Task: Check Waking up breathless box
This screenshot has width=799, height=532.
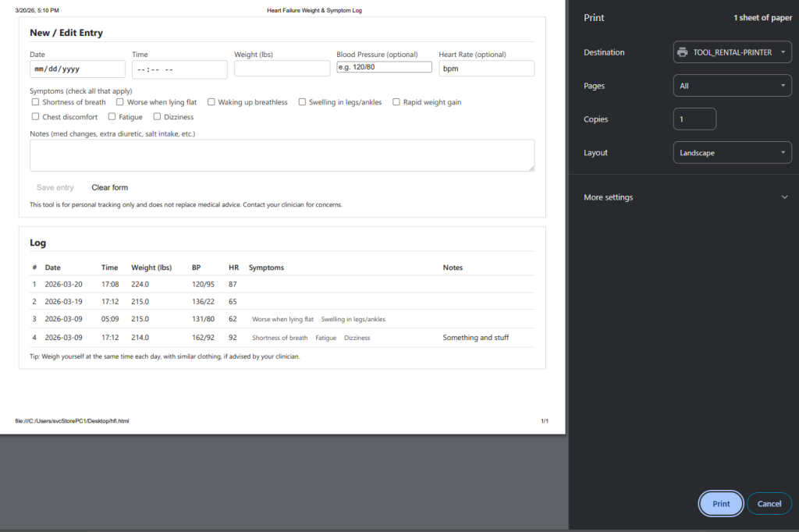Action: click(211, 102)
